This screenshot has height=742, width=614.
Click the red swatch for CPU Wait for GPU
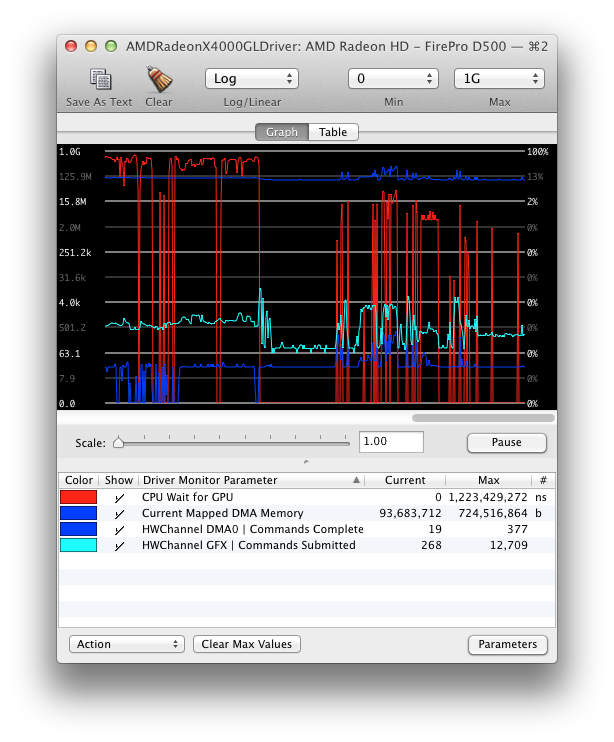(x=79, y=497)
